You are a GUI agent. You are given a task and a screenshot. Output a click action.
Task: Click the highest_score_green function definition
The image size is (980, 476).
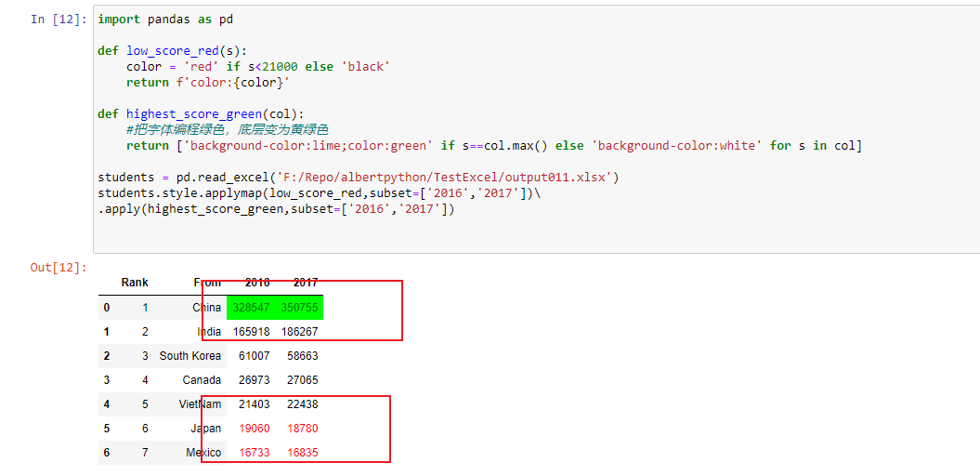[201, 113]
